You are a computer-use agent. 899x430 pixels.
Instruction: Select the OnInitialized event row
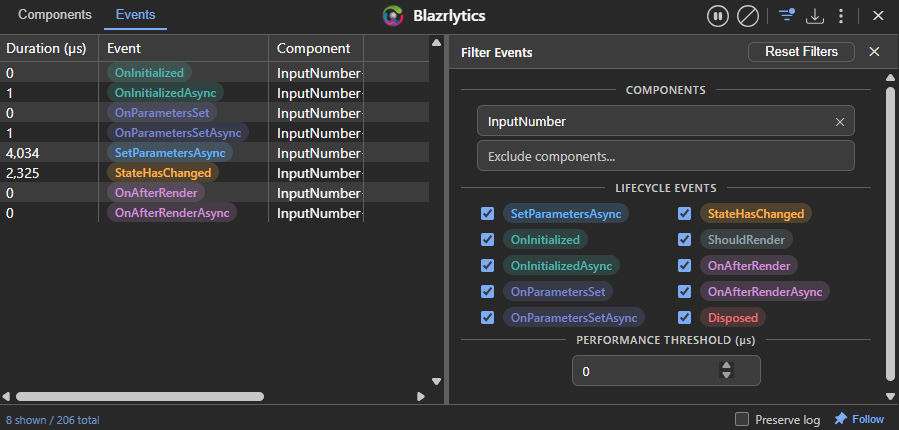point(214,72)
